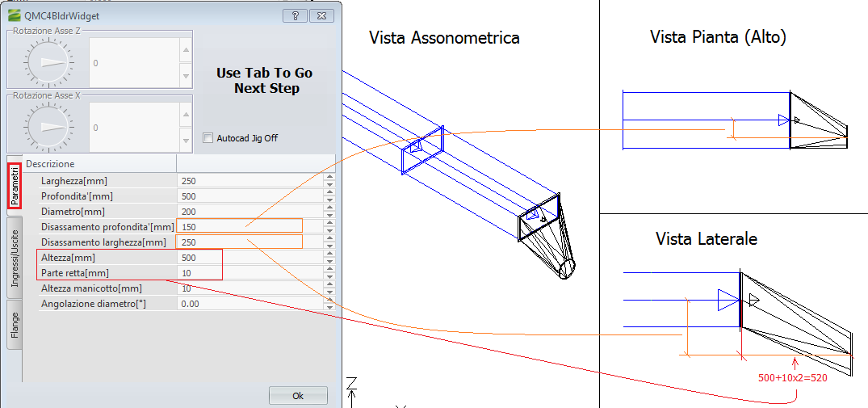Screen dimensions: 868x408
Task: Click the help question mark button
Action: (x=295, y=15)
